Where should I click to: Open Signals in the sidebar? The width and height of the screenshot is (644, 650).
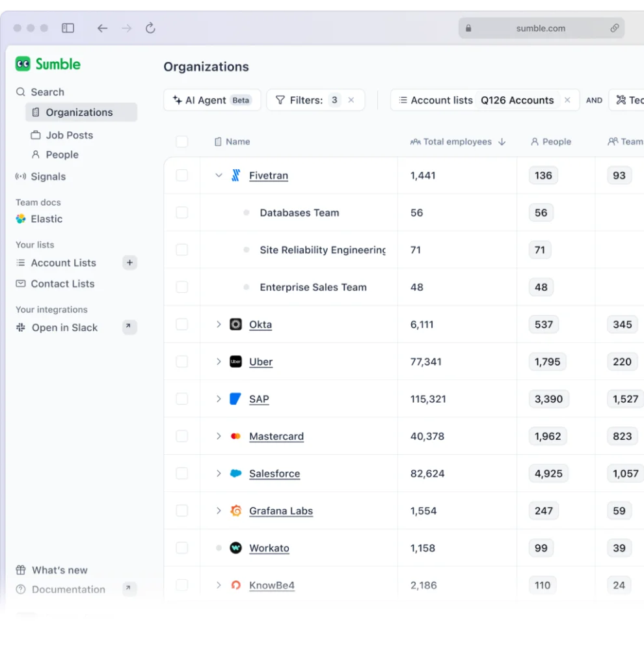click(40, 176)
